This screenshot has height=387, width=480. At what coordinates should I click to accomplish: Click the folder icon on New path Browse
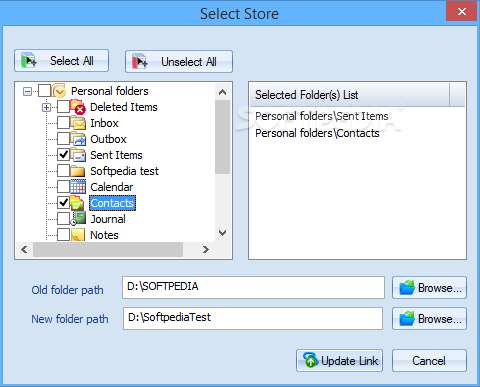[x=407, y=319]
